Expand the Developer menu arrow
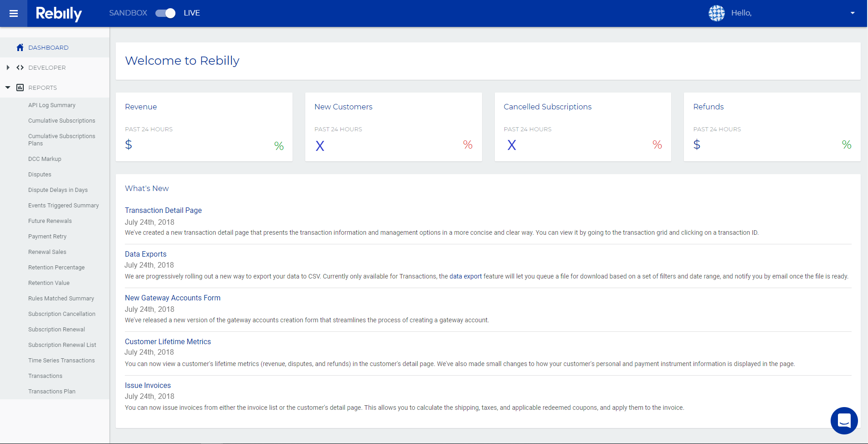 tap(8, 67)
